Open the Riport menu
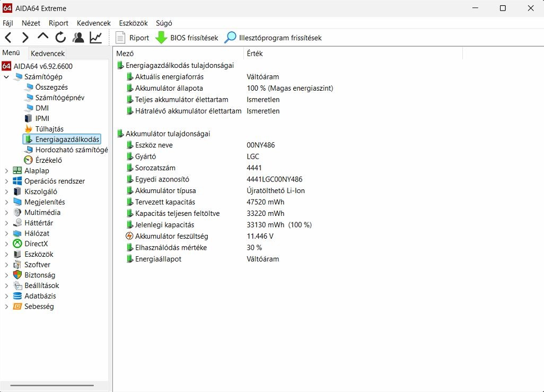This screenshot has width=544, height=392. (58, 23)
